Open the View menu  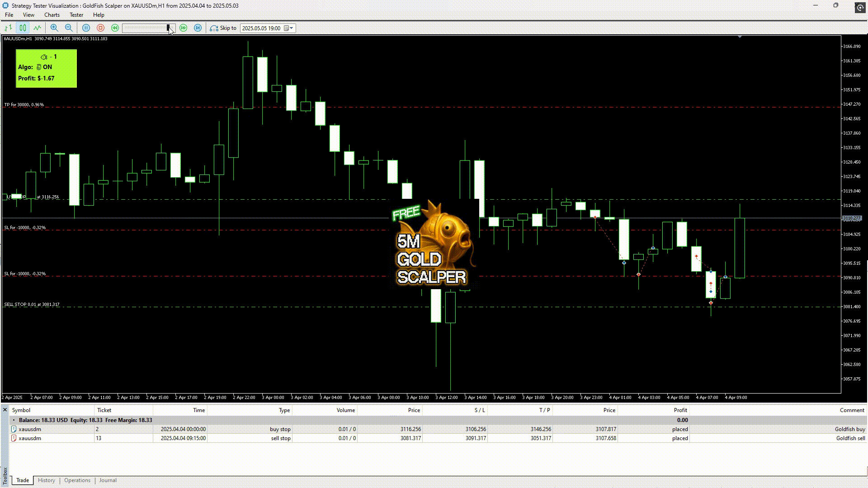[x=28, y=15]
